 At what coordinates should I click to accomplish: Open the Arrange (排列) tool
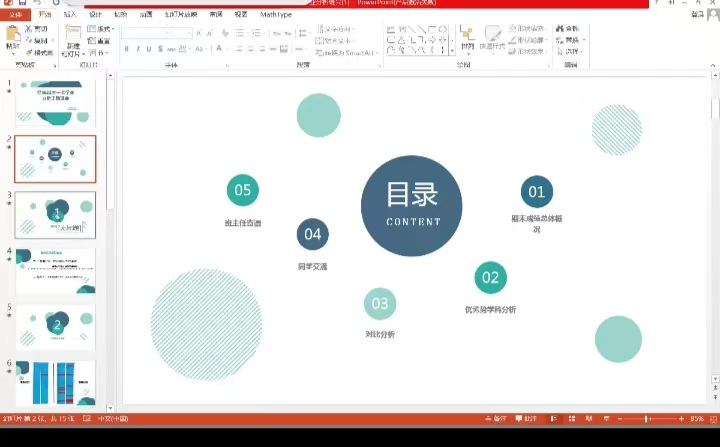467,38
